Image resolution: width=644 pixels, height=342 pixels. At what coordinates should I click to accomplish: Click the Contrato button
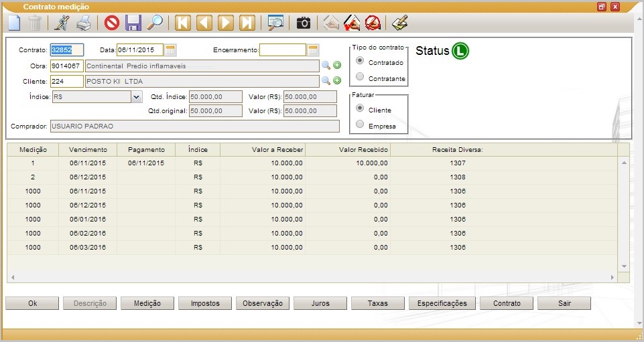point(507,303)
